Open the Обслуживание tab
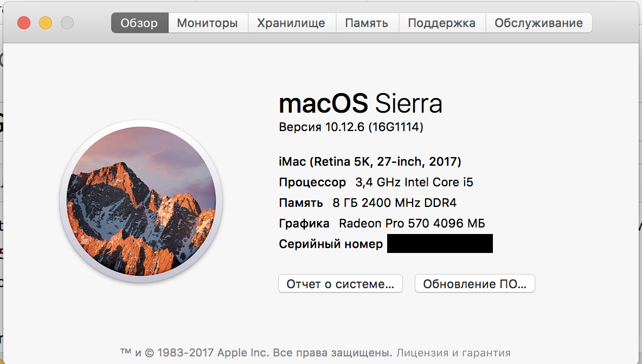The width and height of the screenshot is (642, 364). point(538,23)
